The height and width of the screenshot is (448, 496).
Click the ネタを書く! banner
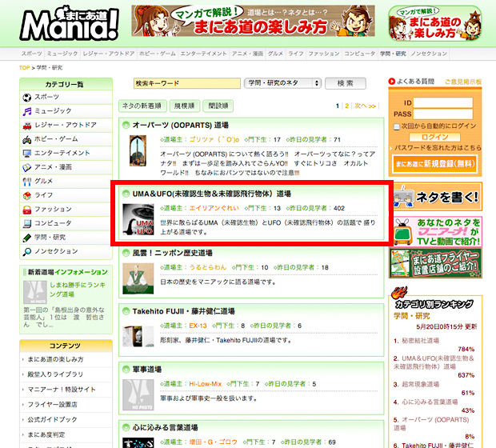click(435, 194)
